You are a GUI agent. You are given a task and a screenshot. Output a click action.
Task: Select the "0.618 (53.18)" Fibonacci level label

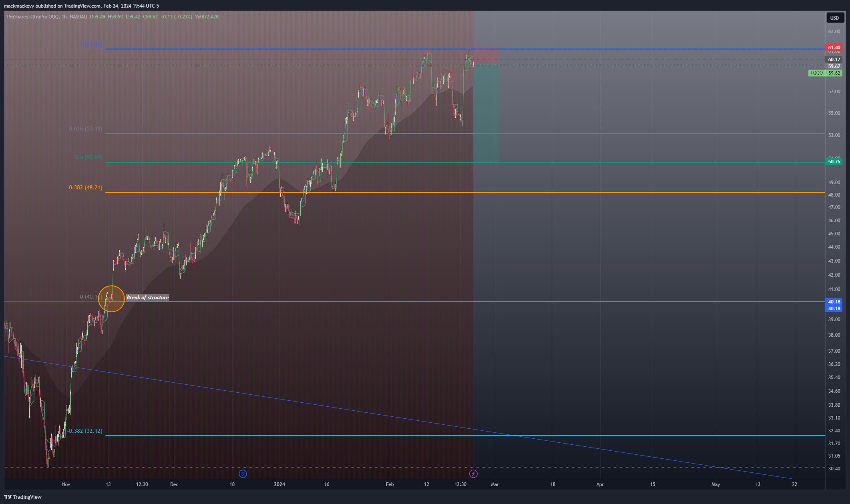click(85, 129)
